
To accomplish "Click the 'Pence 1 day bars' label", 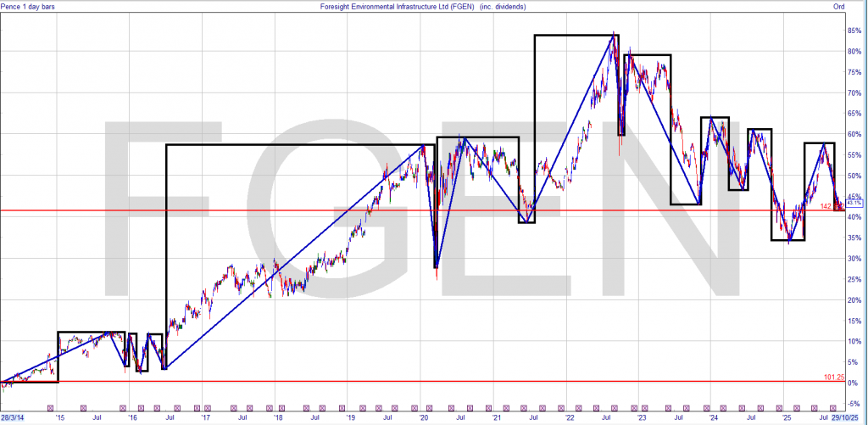I will pos(31,8).
